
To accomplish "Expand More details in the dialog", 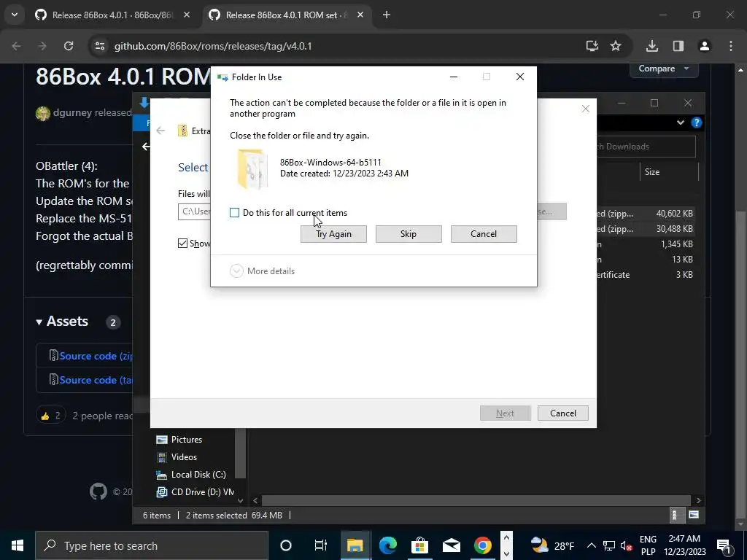I will pyautogui.click(x=263, y=271).
